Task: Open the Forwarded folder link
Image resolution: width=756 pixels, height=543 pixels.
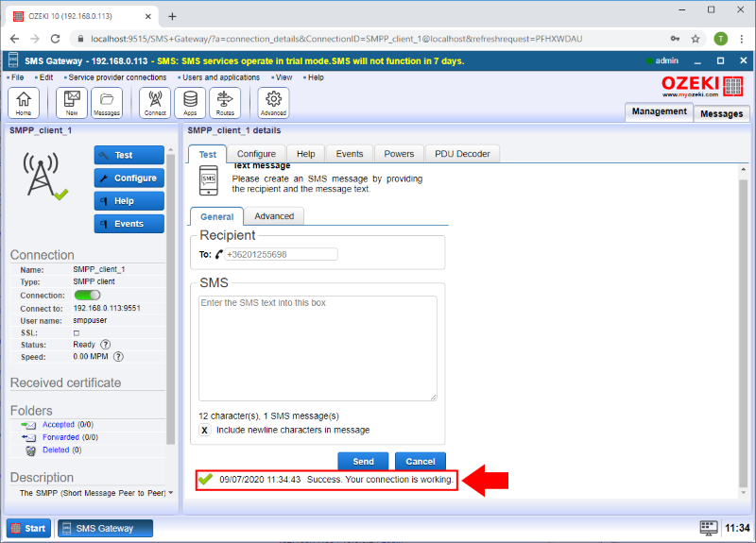Action: (x=60, y=437)
